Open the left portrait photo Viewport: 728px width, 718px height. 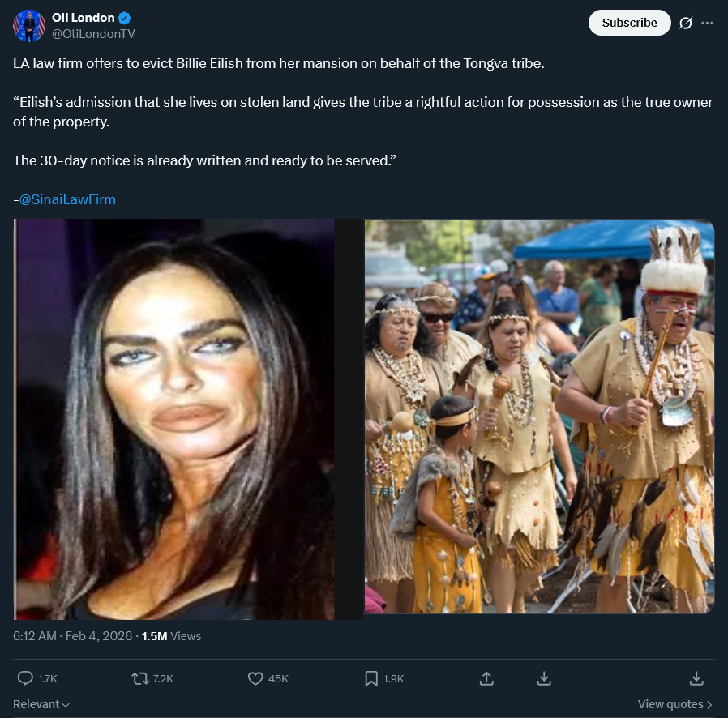click(x=173, y=419)
